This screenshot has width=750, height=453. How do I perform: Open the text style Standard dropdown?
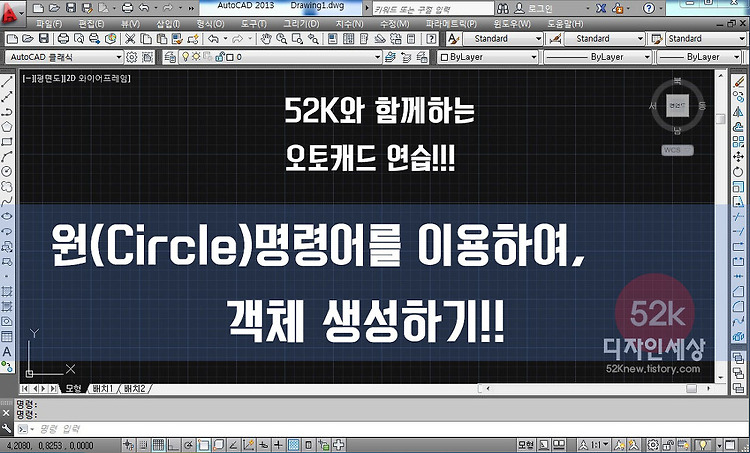(x=502, y=39)
